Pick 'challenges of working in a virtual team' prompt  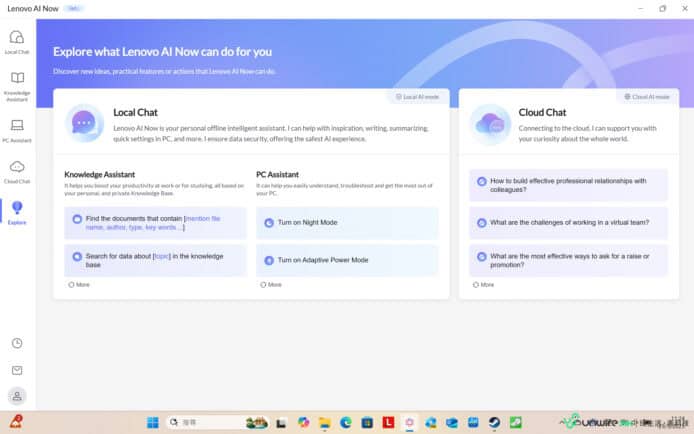[568, 223]
